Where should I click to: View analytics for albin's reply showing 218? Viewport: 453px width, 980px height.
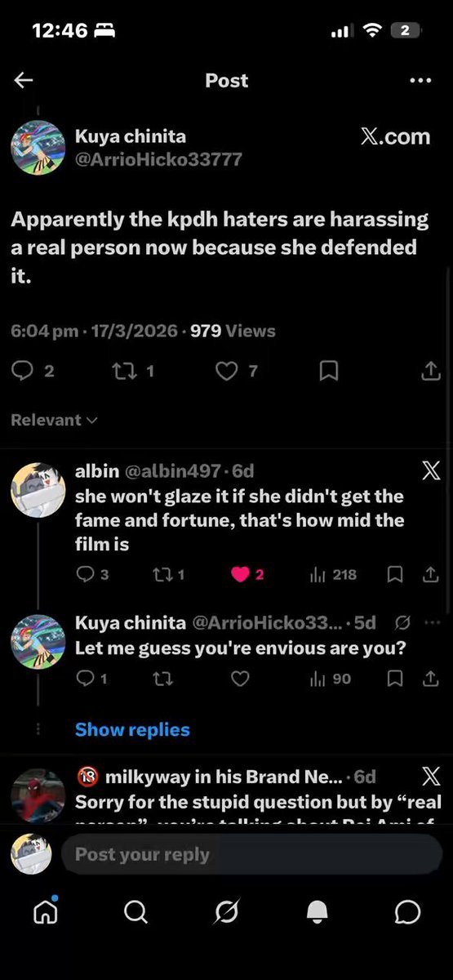point(333,575)
